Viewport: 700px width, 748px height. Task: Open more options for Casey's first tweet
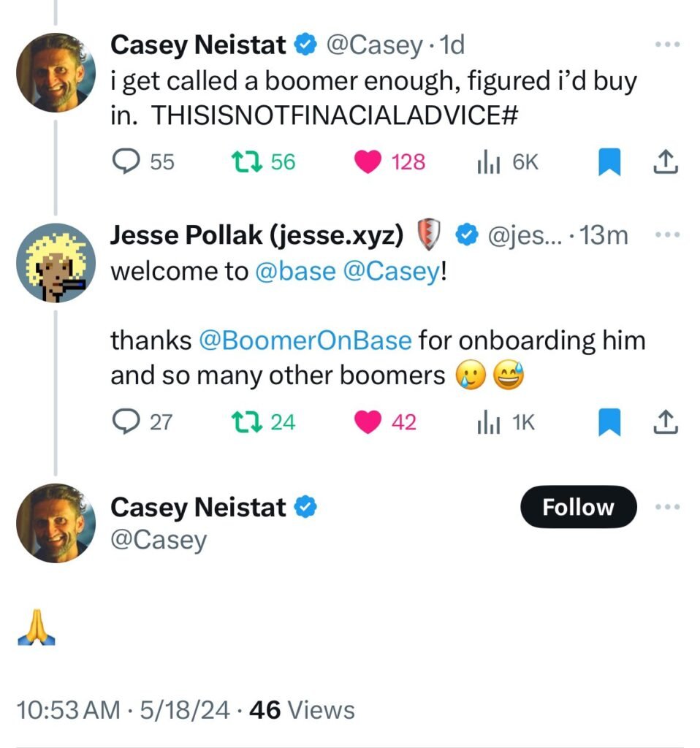coord(667,45)
